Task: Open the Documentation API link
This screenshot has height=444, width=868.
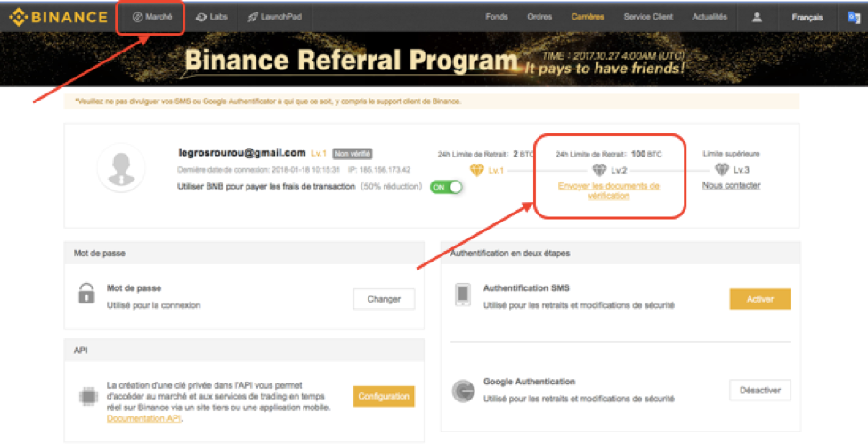Action: tap(144, 418)
